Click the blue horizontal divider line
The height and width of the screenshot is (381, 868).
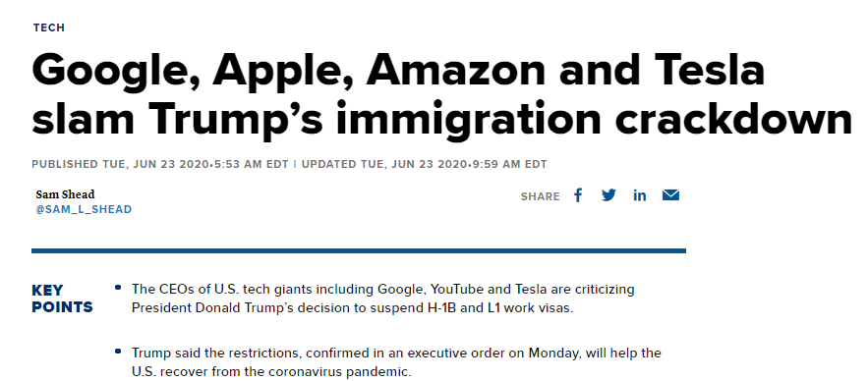pyautogui.click(x=359, y=251)
